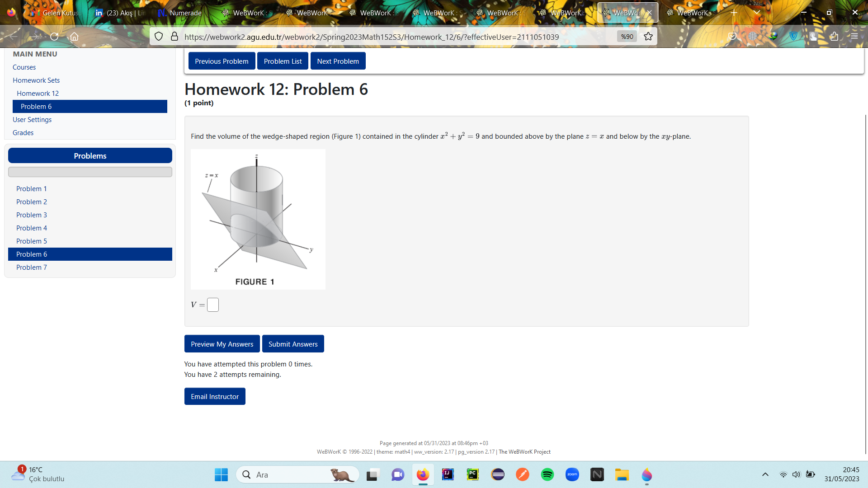Click the V answer input box
Image resolution: width=868 pixels, height=488 pixels.
click(212, 305)
